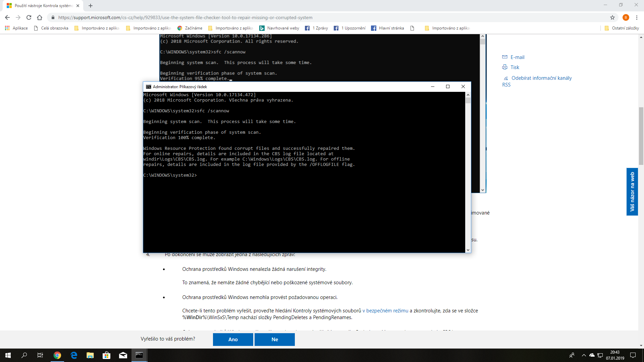Open File Explorer from taskbar
The height and width of the screenshot is (362, 644).
90,355
